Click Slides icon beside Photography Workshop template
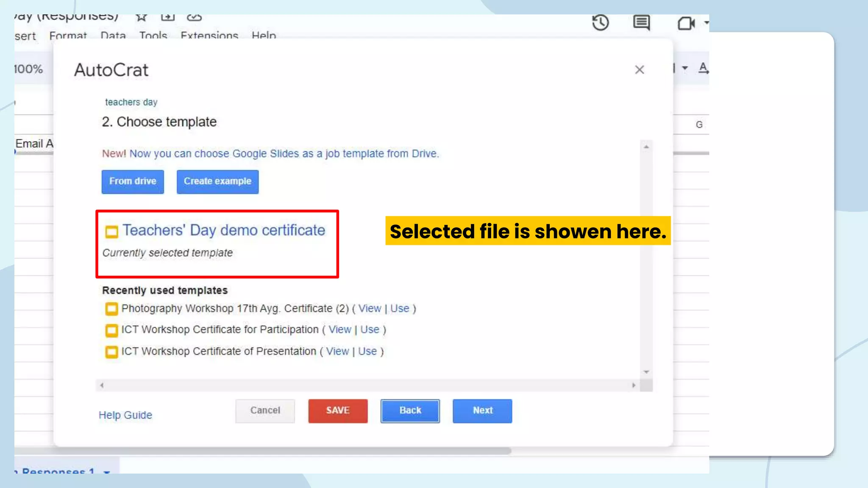 click(x=111, y=309)
